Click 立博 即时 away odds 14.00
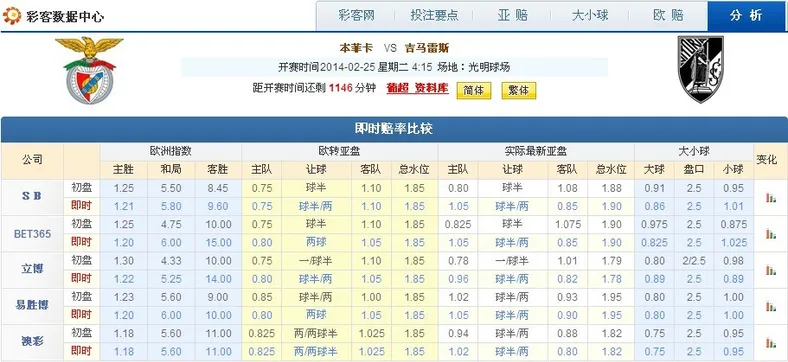Screen dimensions: 788x362 coord(218,279)
